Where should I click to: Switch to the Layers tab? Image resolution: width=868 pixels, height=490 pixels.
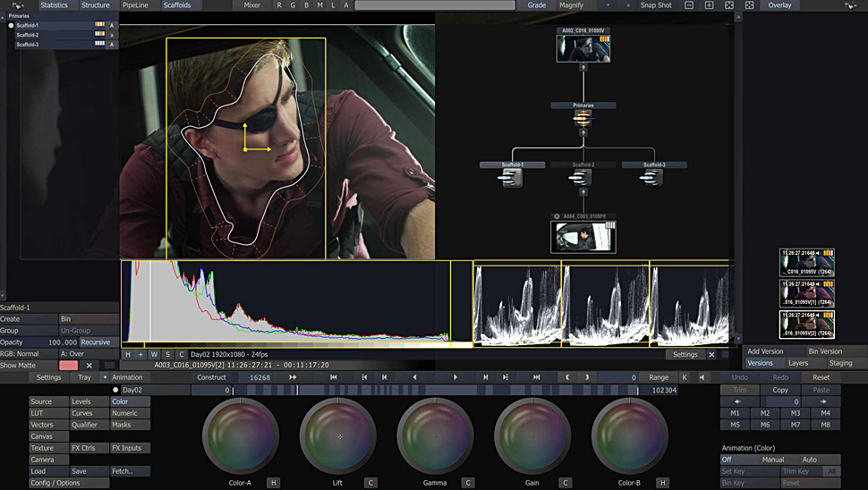pyautogui.click(x=797, y=363)
